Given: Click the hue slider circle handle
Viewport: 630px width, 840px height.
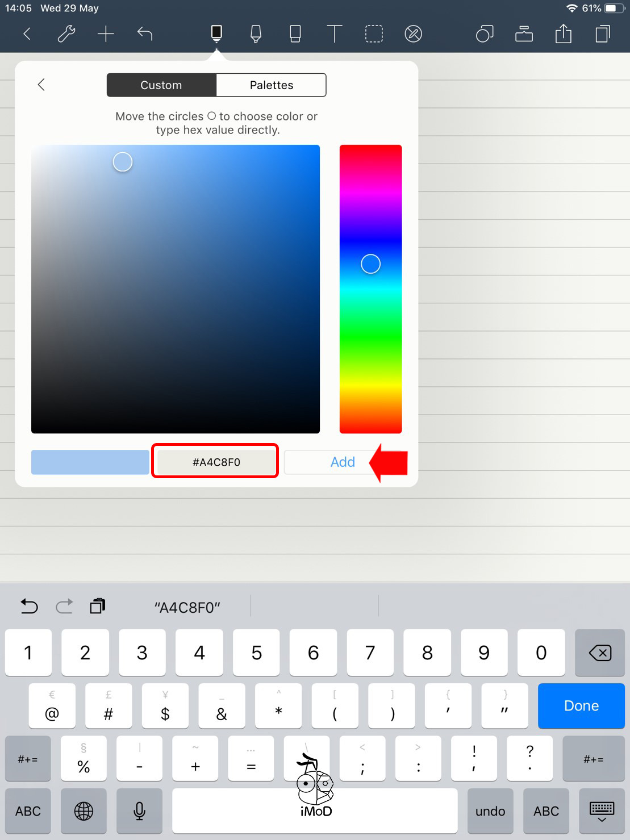Looking at the screenshot, I should pos(370,264).
